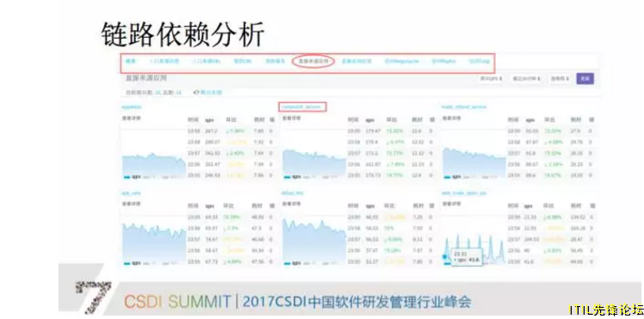
Task: Open the red-boxed complaint_service link
Action: click(302, 107)
